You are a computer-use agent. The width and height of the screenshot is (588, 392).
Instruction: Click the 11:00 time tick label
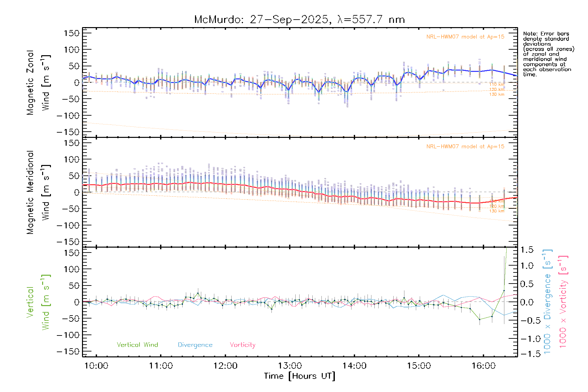pos(161,366)
